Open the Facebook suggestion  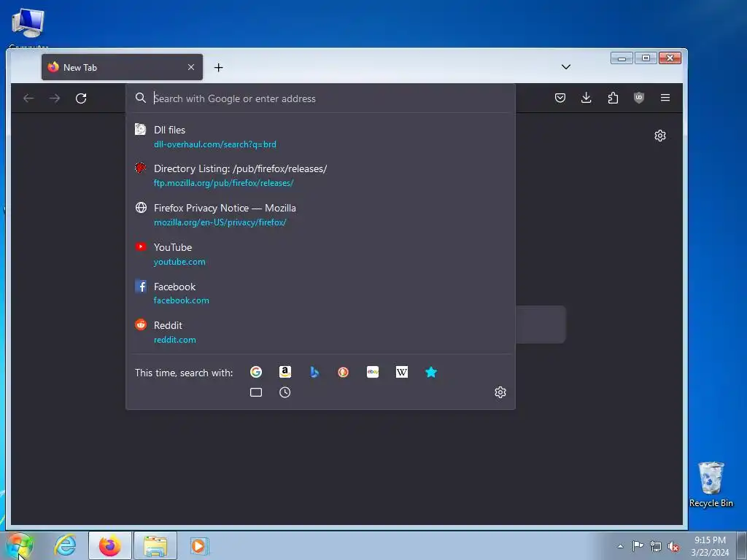[320, 293]
